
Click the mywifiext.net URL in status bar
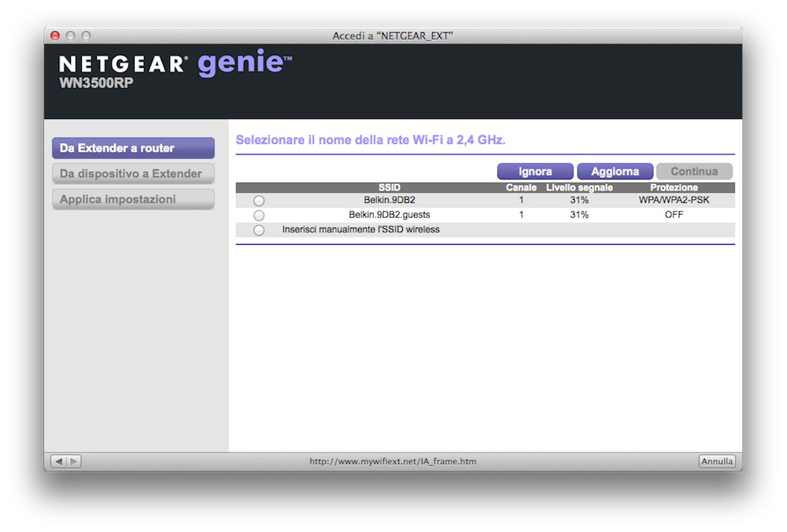point(393,462)
